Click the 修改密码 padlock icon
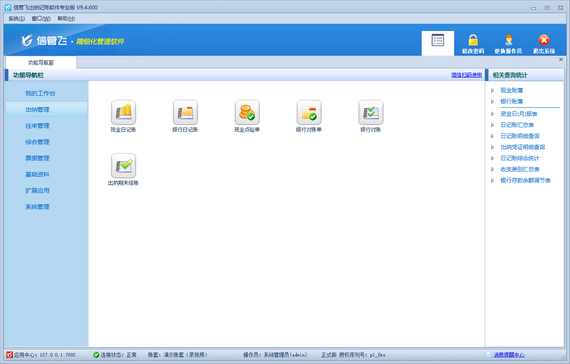 click(x=473, y=40)
